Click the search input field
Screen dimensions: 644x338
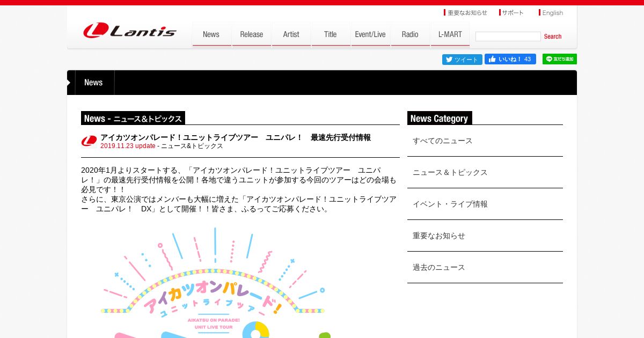coord(508,36)
